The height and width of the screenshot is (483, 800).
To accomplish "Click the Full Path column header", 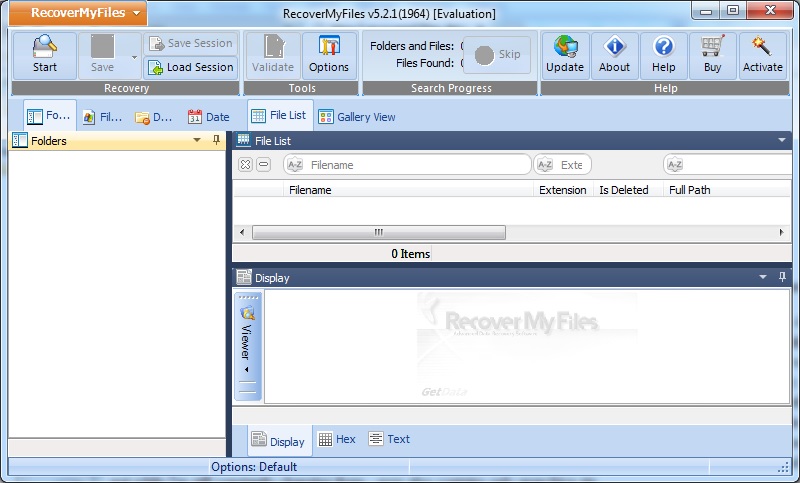I will click(690, 190).
